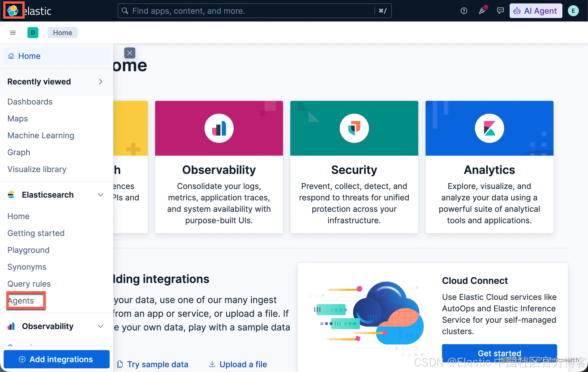Click the Home icon in sidebar
The image size is (588, 372).
click(11, 56)
